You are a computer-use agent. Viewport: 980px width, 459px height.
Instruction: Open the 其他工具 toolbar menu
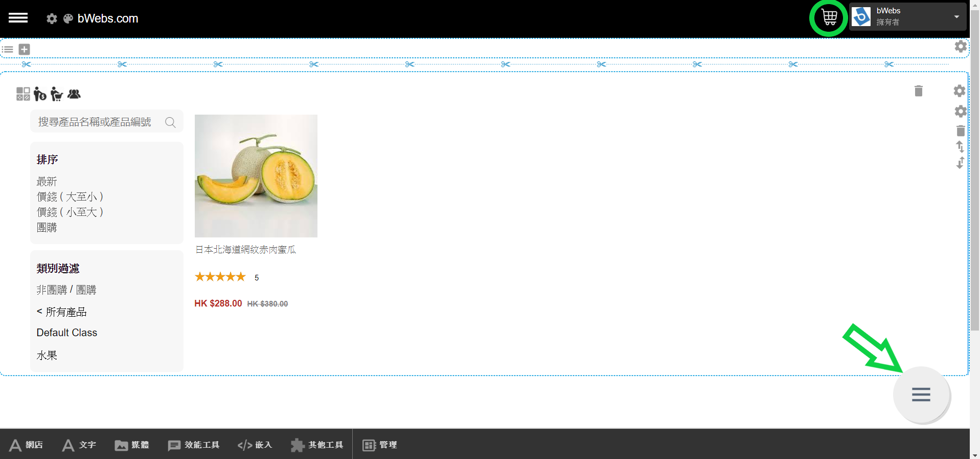(x=317, y=445)
